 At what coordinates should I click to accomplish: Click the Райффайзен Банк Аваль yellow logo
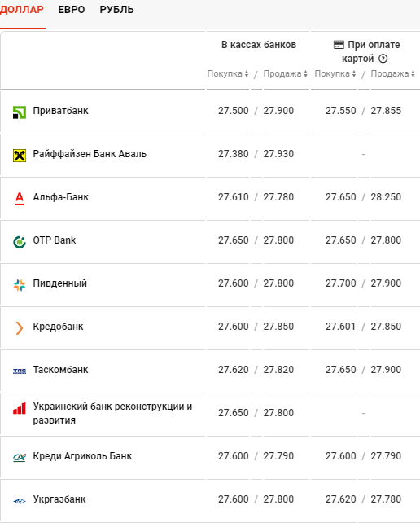(20, 156)
